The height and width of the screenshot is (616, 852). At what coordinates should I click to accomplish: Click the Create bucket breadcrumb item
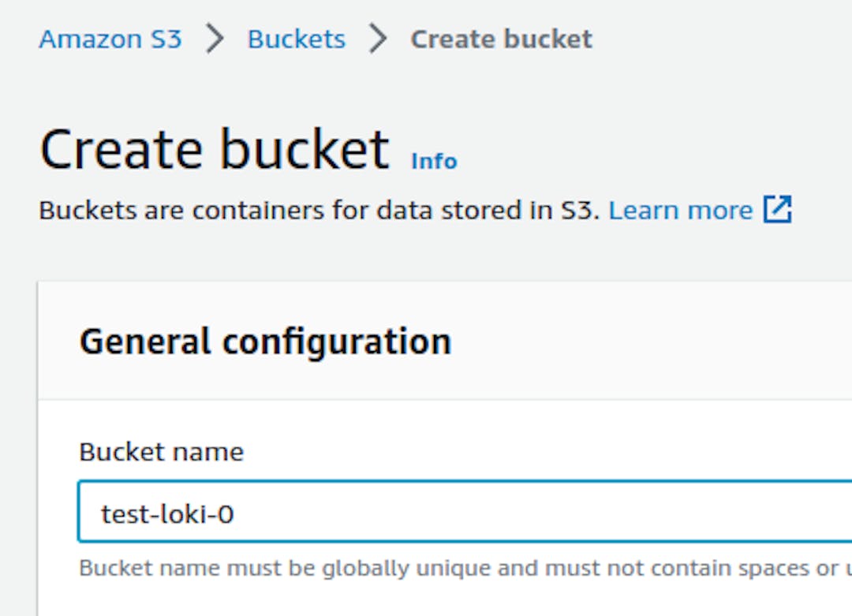coord(501,39)
